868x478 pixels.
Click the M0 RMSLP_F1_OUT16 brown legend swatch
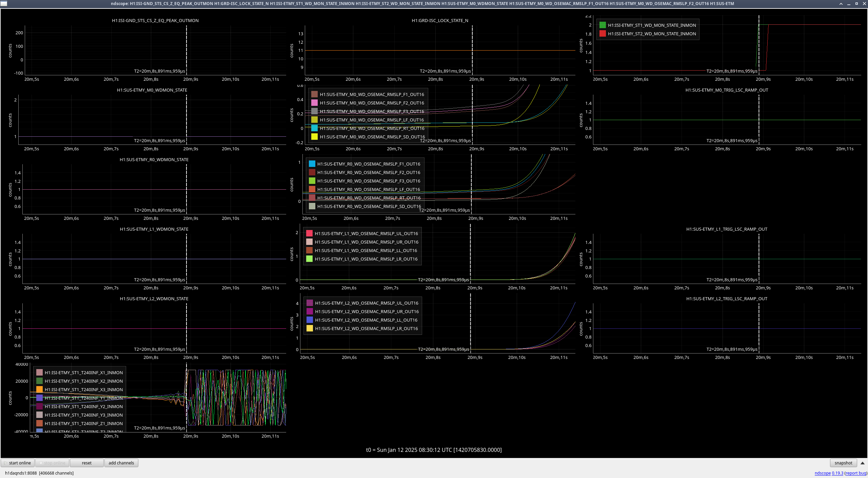[x=314, y=94]
